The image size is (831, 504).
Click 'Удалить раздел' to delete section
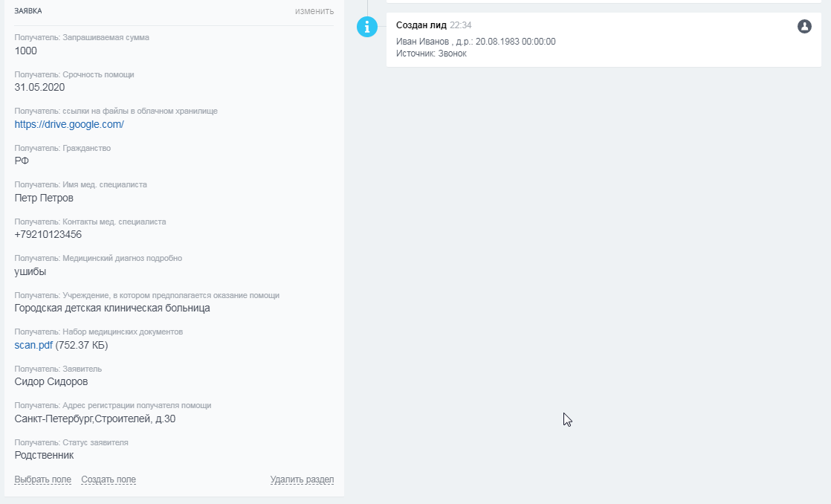[x=302, y=479]
